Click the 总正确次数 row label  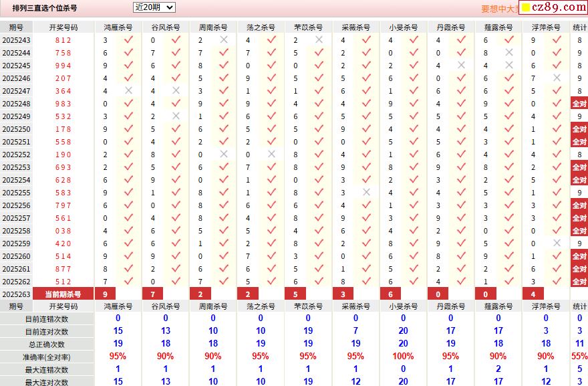tap(47, 345)
